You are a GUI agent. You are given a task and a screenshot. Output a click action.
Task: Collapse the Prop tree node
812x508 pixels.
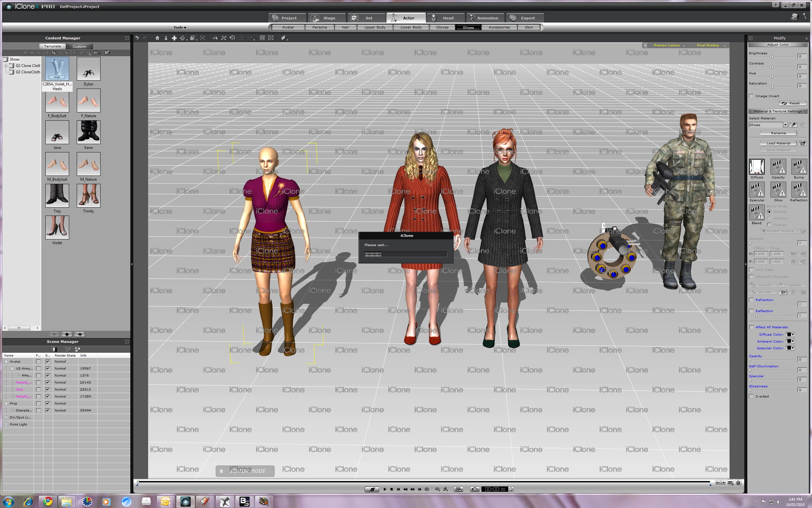coord(6,403)
